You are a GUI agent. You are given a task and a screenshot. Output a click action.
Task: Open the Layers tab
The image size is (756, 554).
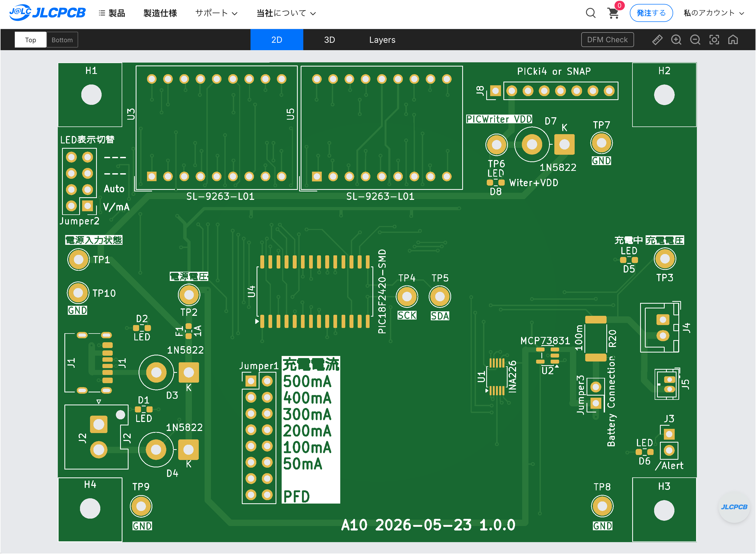(x=382, y=40)
